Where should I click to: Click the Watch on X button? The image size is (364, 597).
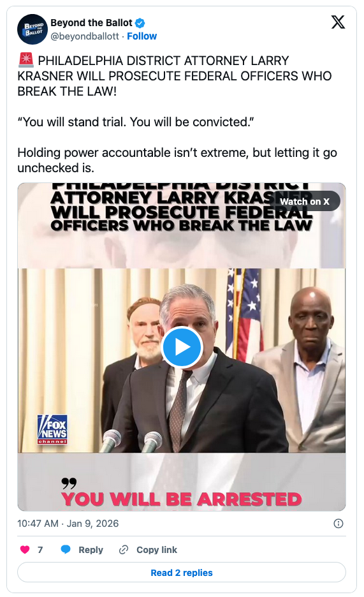pos(305,202)
